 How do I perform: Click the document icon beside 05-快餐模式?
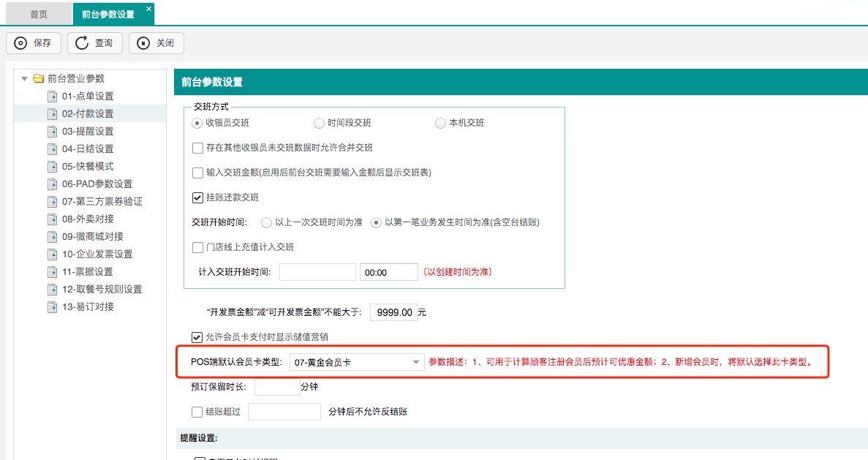[52, 167]
